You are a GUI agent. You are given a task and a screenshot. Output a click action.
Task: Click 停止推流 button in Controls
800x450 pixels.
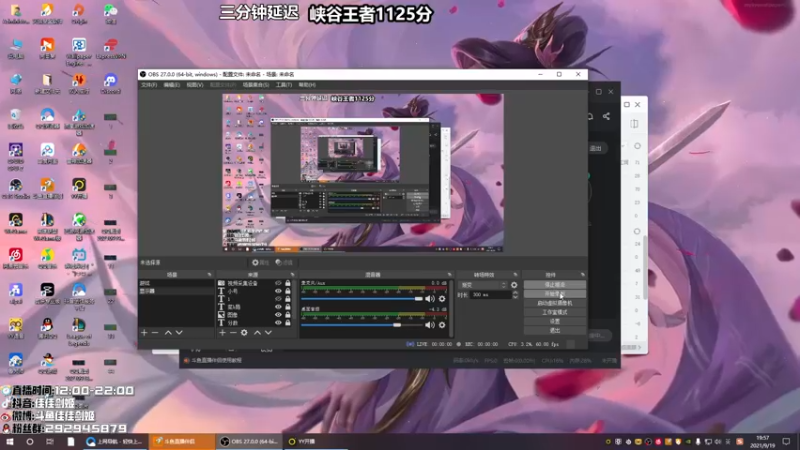click(555, 285)
